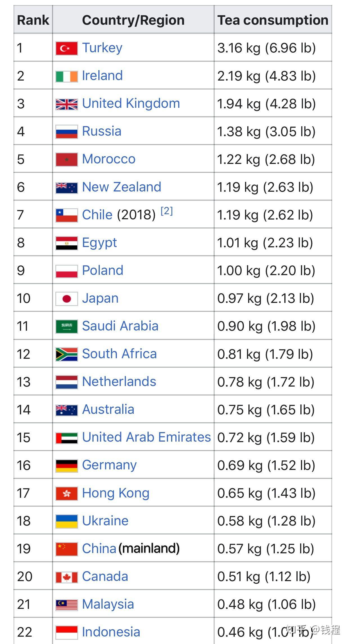Click the Saudi Arabia flag icon
349x644 pixels.
(x=67, y=326)
